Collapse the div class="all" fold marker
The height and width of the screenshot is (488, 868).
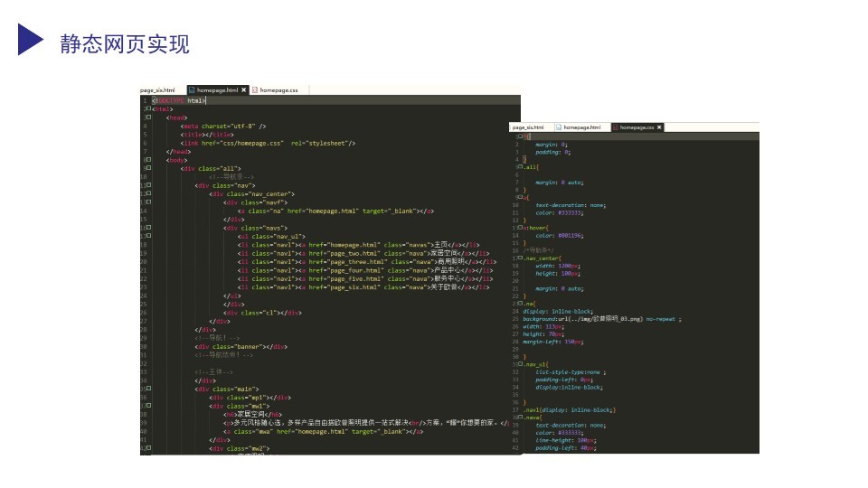click(x=148, y=168)
